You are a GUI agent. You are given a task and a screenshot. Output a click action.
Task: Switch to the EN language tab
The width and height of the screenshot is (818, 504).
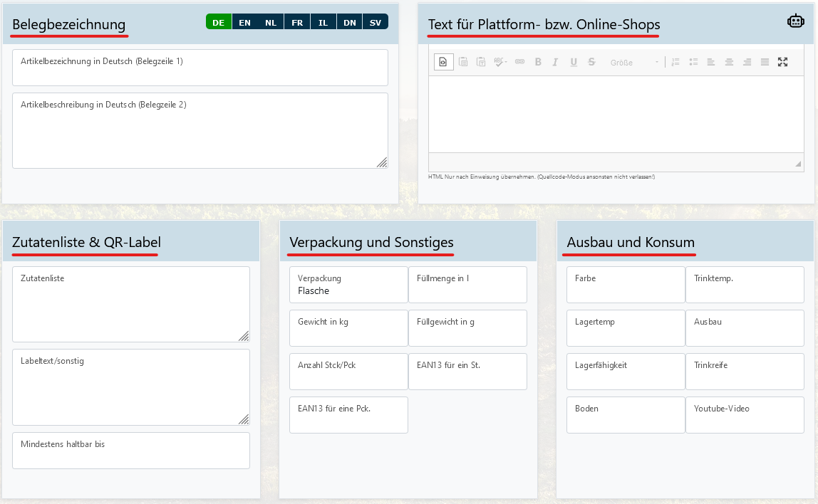tap(244, 22)
